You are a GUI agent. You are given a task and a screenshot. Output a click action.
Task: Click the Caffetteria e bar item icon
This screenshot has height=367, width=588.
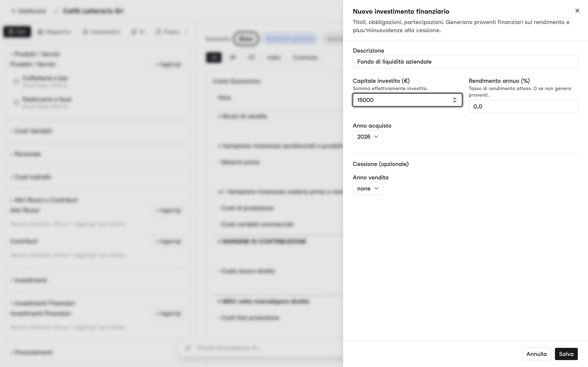click(16, 81)
